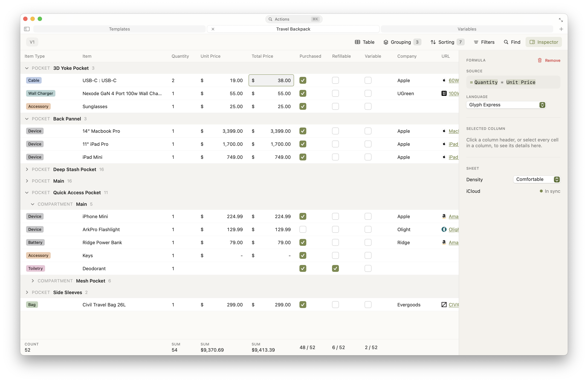Check Refillable for Ridge Power Bank
The height and width of the screenshot is (382, 588).
click(x=335, y=242)
